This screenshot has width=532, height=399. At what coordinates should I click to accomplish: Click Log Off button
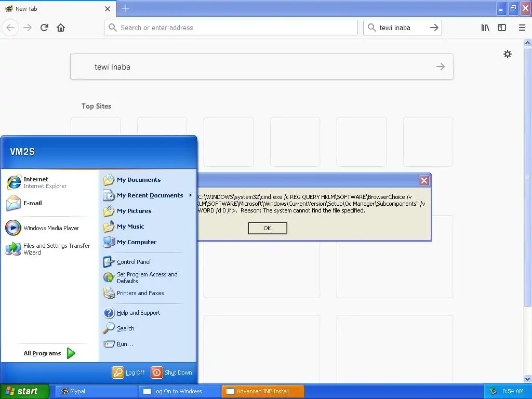129,373
